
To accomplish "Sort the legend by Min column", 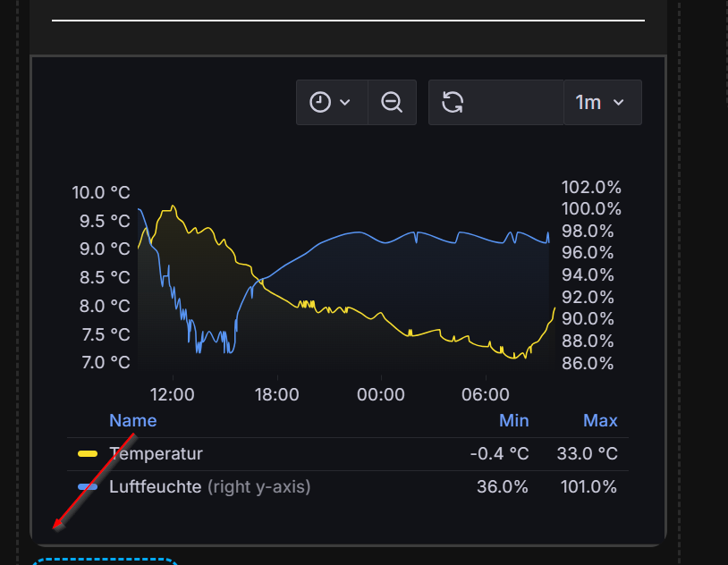I will click(x=513, y=420).
